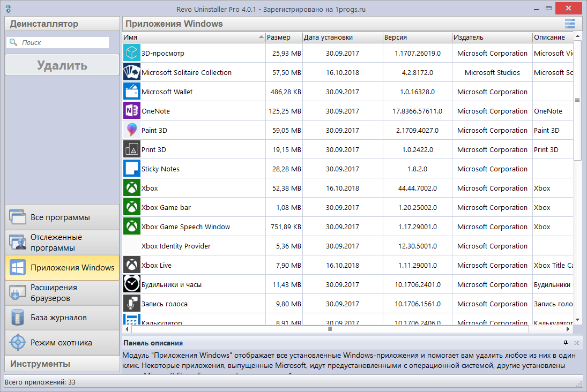Select the Запись голоса microphone icon
587x392 pixels.
pos(131,303)
